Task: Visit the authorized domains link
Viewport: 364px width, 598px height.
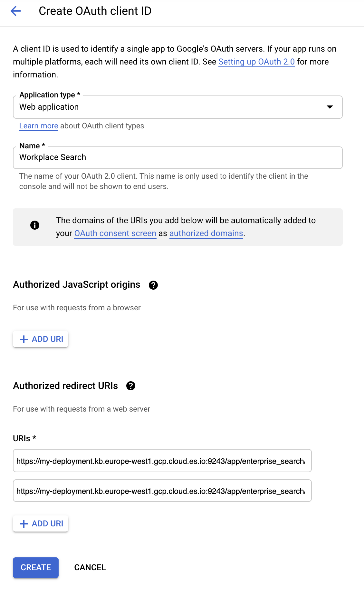Action: [x=206, y=234]
